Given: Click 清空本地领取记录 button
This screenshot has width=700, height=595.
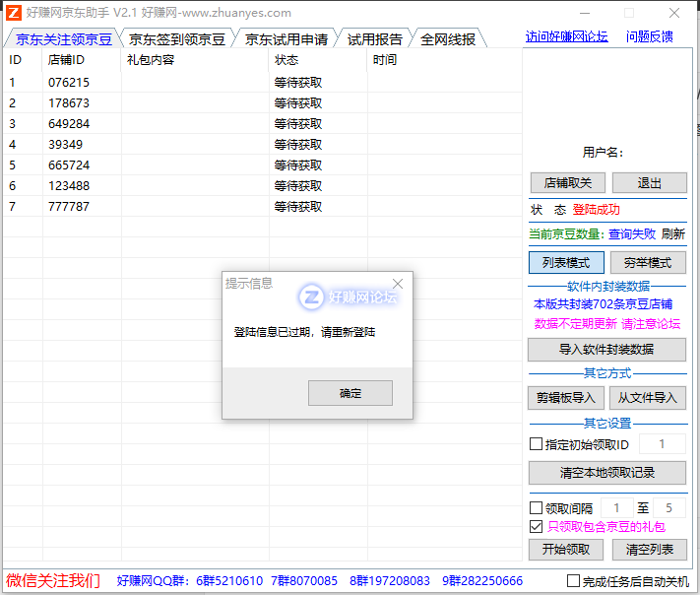Looking at the screenshot, I should [x=607, y=473].
